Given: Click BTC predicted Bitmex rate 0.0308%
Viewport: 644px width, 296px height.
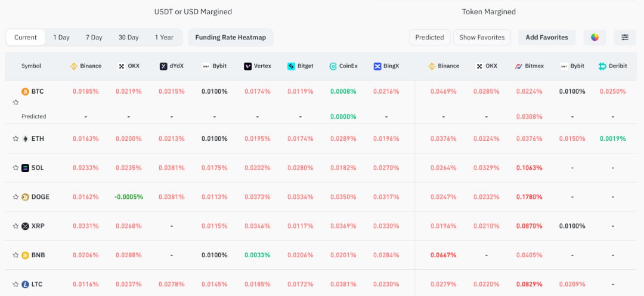Looking at the screenshot, I should pyautogui.click(x=530, y=117).
